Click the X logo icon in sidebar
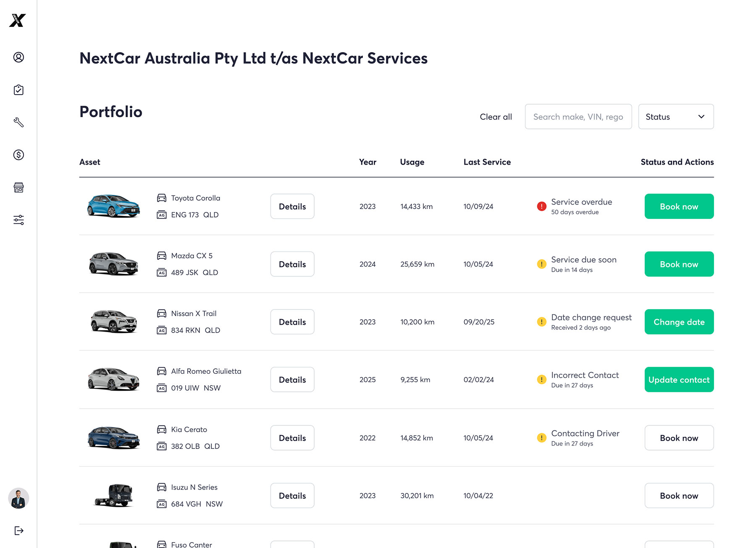The height and width of the screenshot is (548, 756). 18,20
